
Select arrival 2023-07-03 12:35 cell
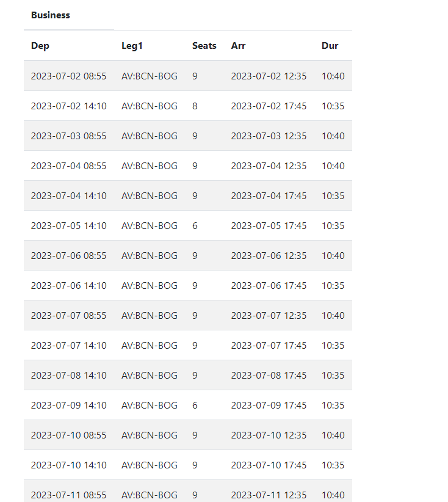point(269,136)
